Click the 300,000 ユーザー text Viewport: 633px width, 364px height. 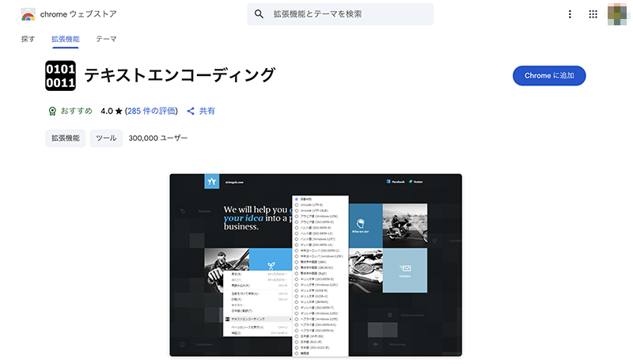click(x=158, y=138)
